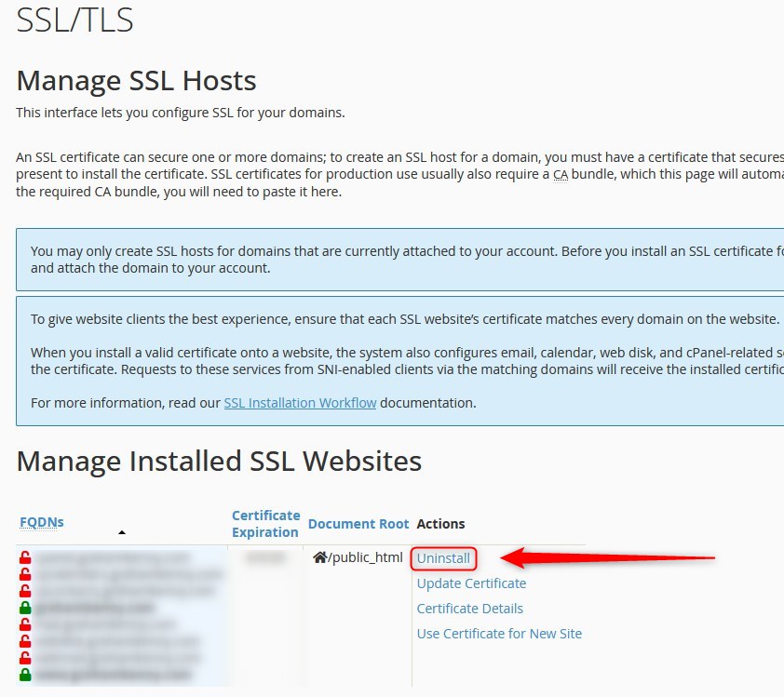Click the Uninstall link in Actions
Viewport: 784px width, 697px height.
pyautogui.click(x=443, y=558)
